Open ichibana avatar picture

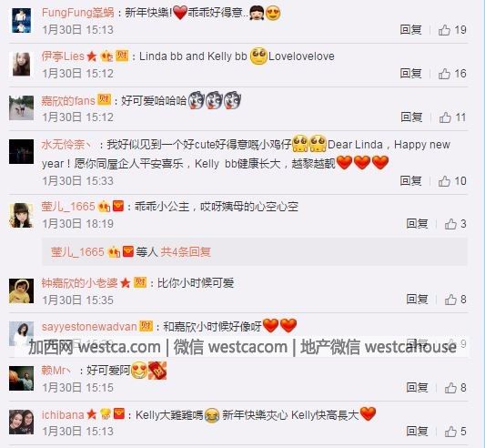pyautogui.click(x=21, y=422)
